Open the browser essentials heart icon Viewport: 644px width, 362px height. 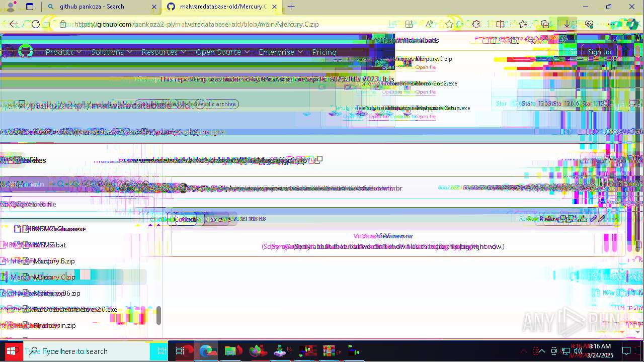click(x=589, y=24)
